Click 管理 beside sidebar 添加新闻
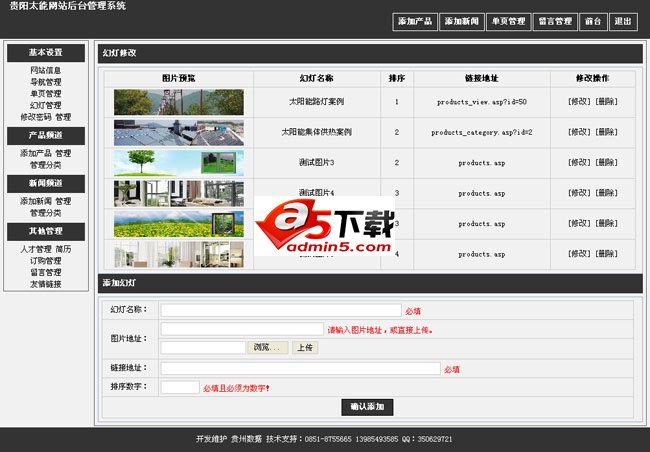 [x=63, y=202]
